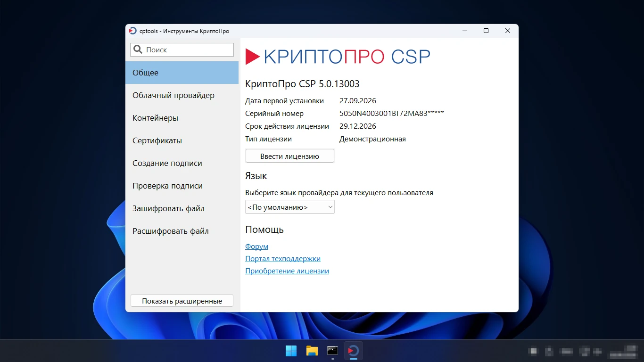Follow the Приобретение лицензии link
The image size is (644, 362).
coord(287,271)
